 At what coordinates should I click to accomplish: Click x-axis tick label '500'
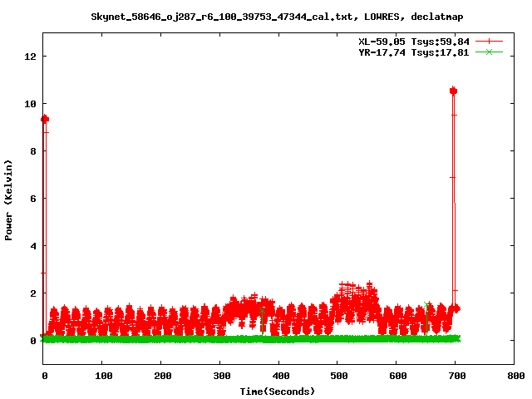coord(339,376)
